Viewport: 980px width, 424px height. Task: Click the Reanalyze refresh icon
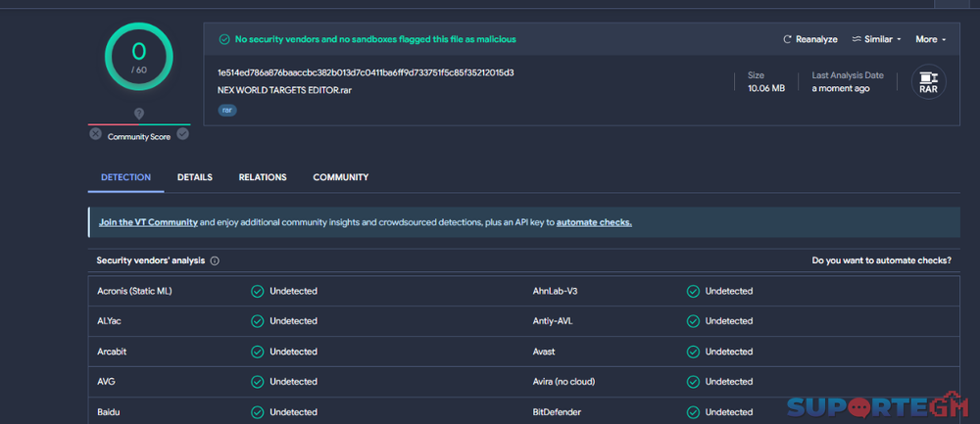(x=787, y=39)
